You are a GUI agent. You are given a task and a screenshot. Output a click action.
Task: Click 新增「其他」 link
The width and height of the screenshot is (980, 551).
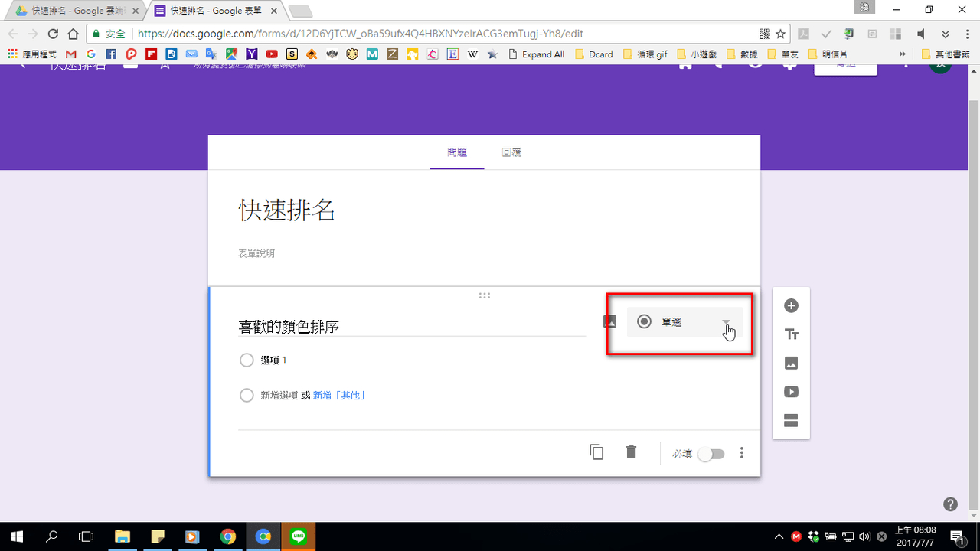[338, 396]
